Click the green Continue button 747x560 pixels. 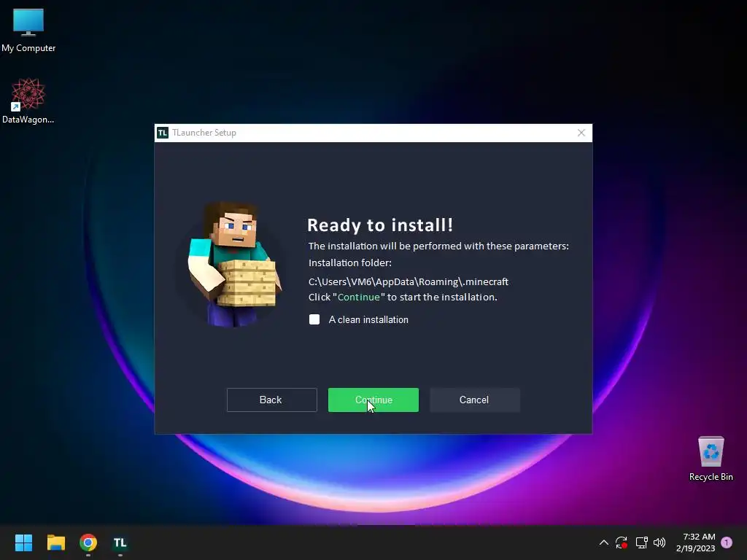coord(373,400)
